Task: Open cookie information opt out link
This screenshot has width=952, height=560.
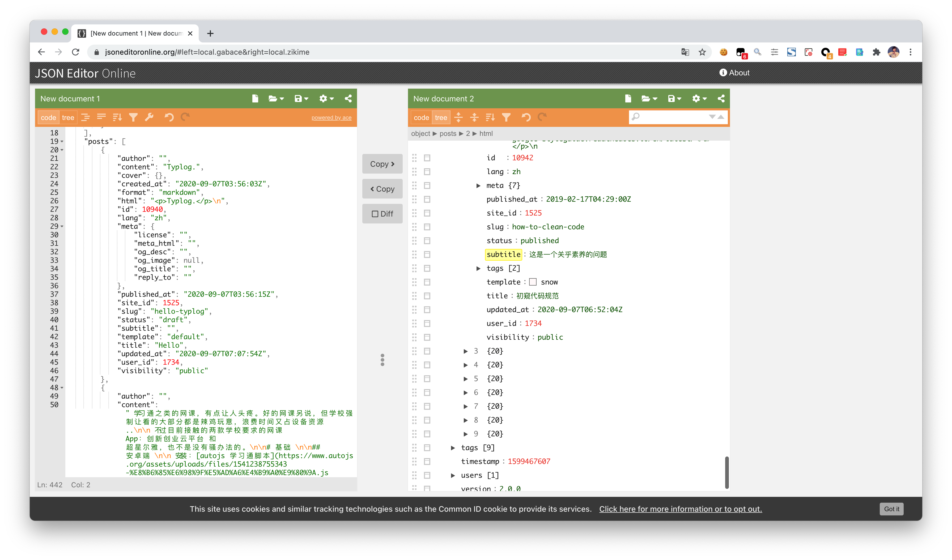Action: (x=680, y=509)
